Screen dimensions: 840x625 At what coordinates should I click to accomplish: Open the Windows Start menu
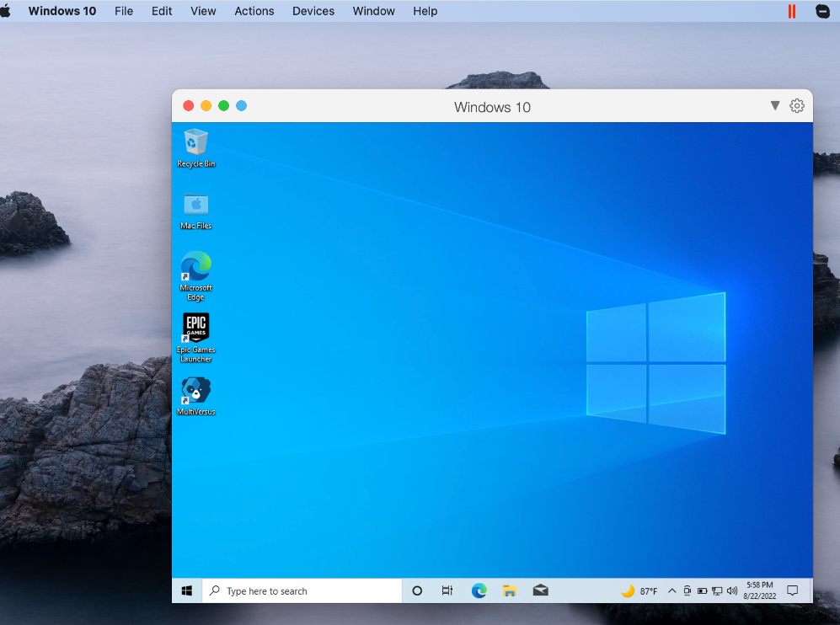(186, 590)
